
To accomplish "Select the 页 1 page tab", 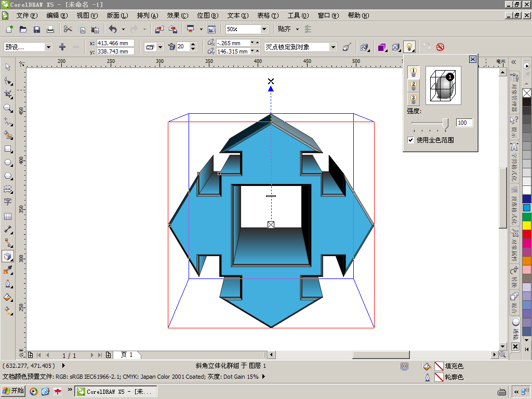I will (x=127, y=355).
